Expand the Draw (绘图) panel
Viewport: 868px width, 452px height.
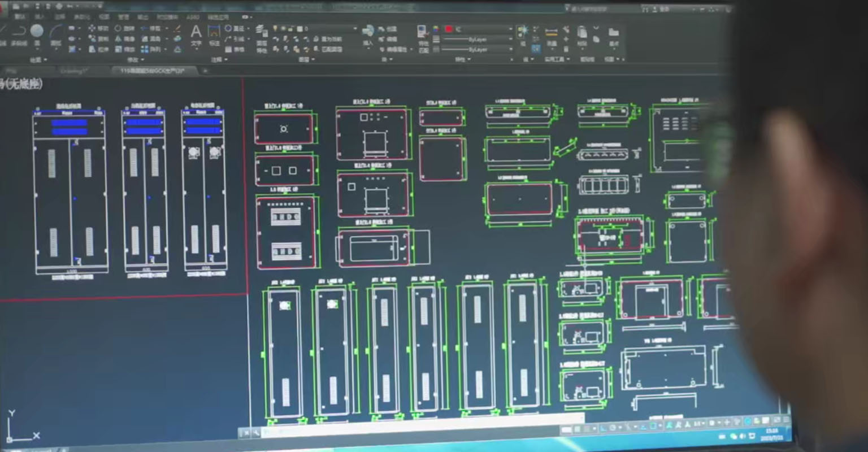38,59
